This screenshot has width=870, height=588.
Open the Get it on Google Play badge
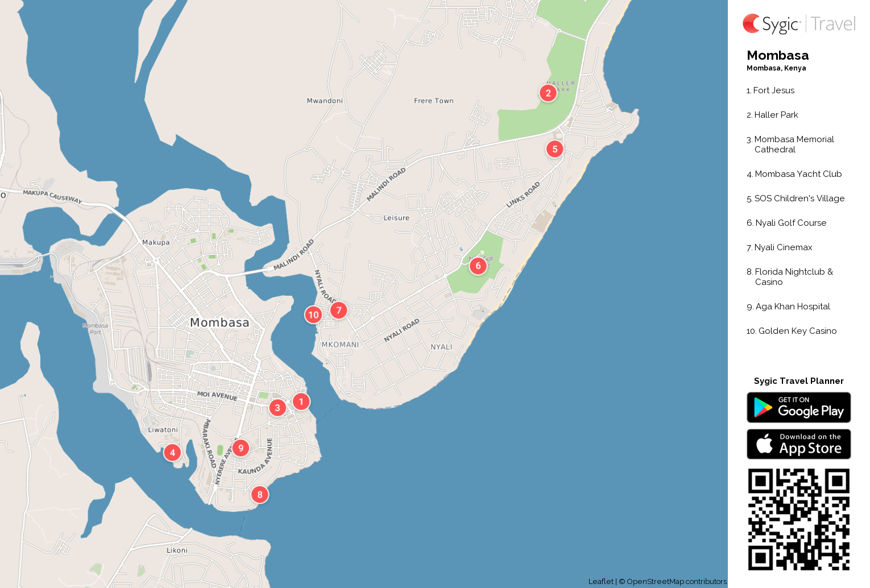799,407
